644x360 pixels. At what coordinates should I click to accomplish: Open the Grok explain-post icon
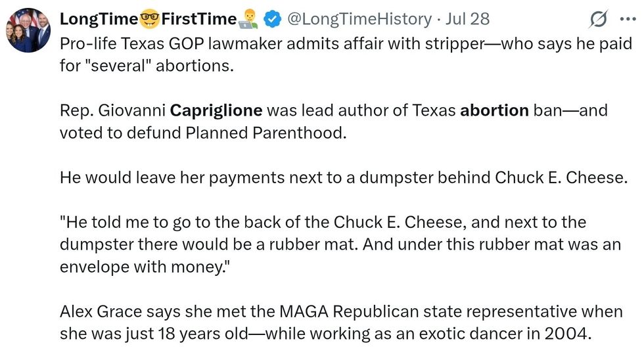tap(598, 20)
